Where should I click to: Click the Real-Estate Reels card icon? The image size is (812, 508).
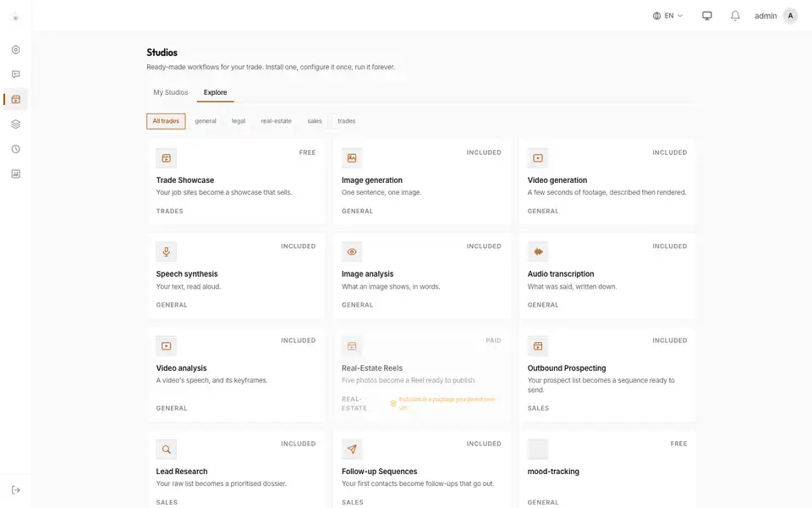[352, 345]
